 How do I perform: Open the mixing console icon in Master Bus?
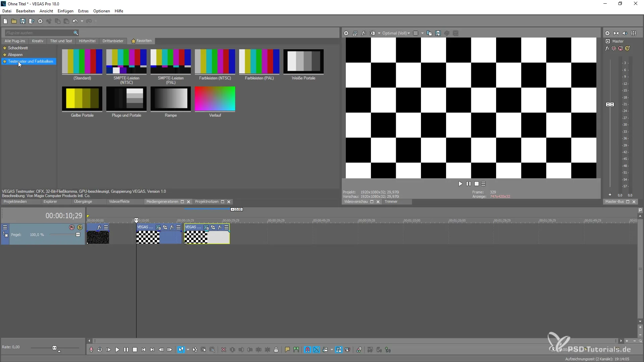[x=634, y=33]
